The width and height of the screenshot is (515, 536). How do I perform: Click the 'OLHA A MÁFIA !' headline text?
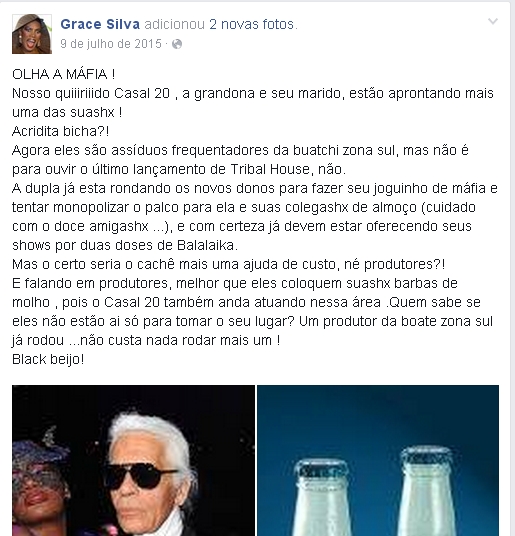pos(64,74)
